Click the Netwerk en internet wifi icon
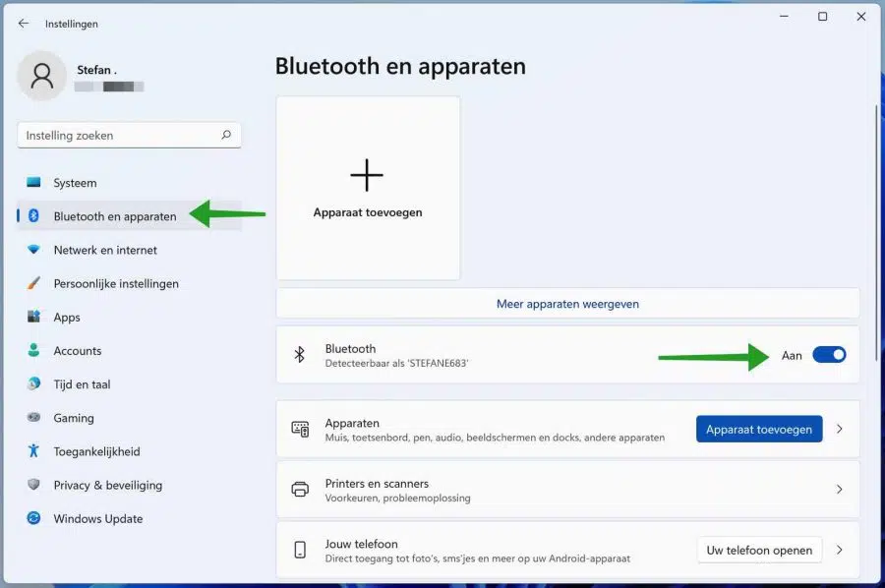 click(33, 250)
